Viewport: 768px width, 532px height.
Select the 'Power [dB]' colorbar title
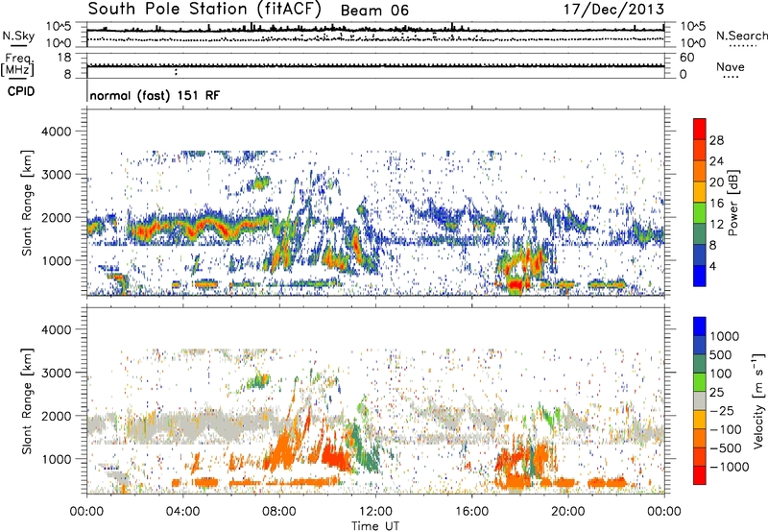click(732, 203)
